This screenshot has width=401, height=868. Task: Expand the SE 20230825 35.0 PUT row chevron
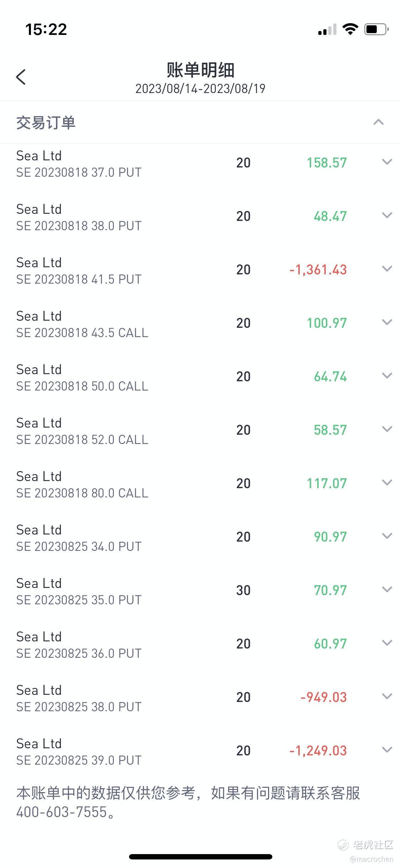tap(387, 590)
